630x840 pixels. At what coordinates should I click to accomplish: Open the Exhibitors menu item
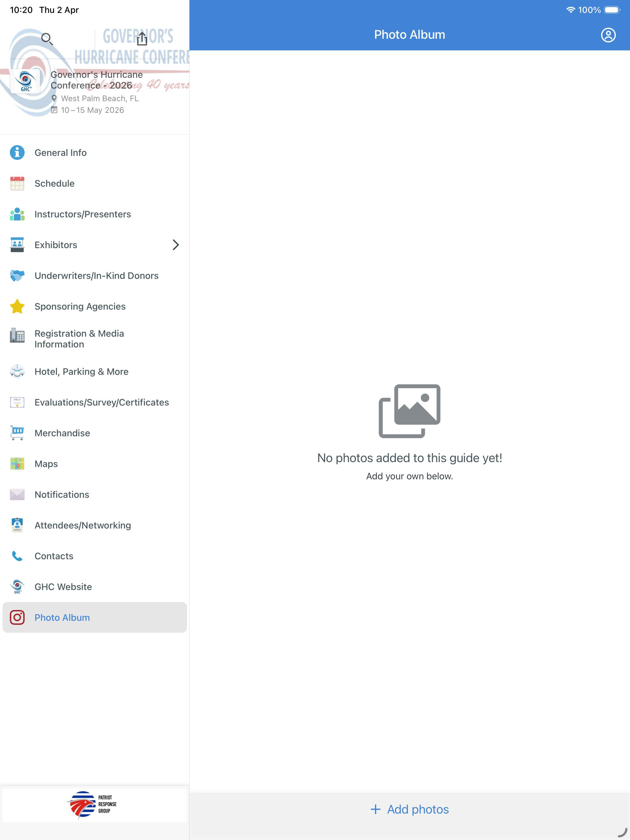[95, 245]
